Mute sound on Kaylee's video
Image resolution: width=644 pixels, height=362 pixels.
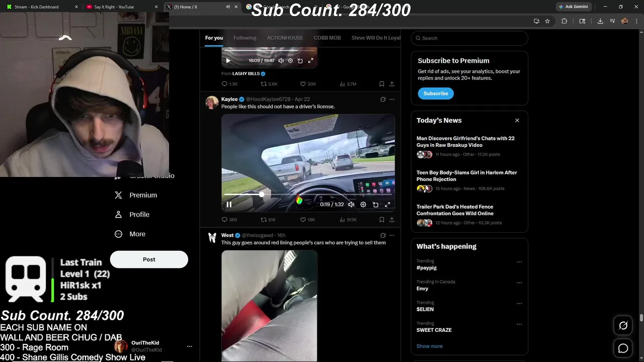pyautogui.click(x=351, y=205)
